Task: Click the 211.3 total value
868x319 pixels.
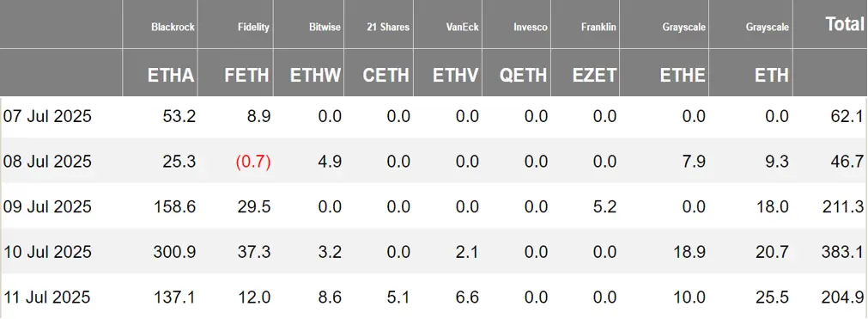Action: click(844, 207)
